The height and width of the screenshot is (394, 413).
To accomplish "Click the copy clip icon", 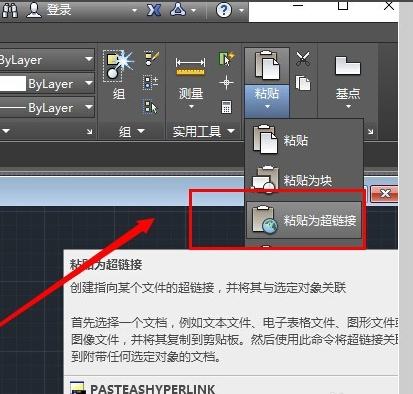I will click(303, 83).
